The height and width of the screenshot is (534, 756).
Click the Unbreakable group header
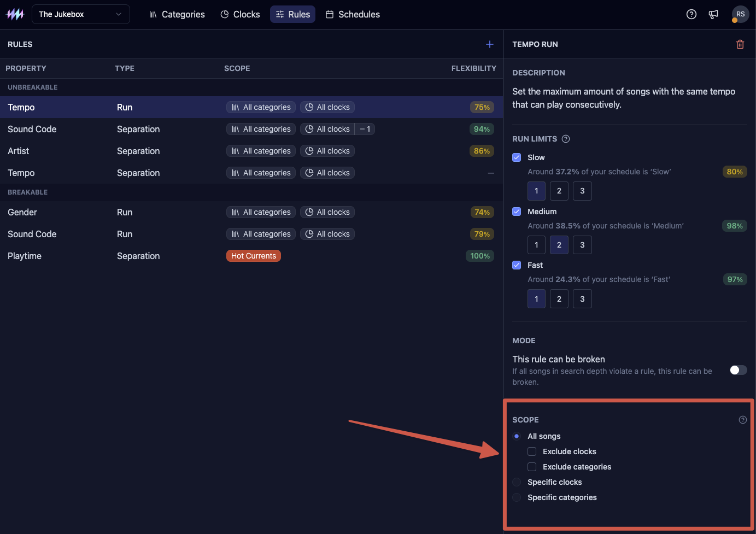(33, 87)
